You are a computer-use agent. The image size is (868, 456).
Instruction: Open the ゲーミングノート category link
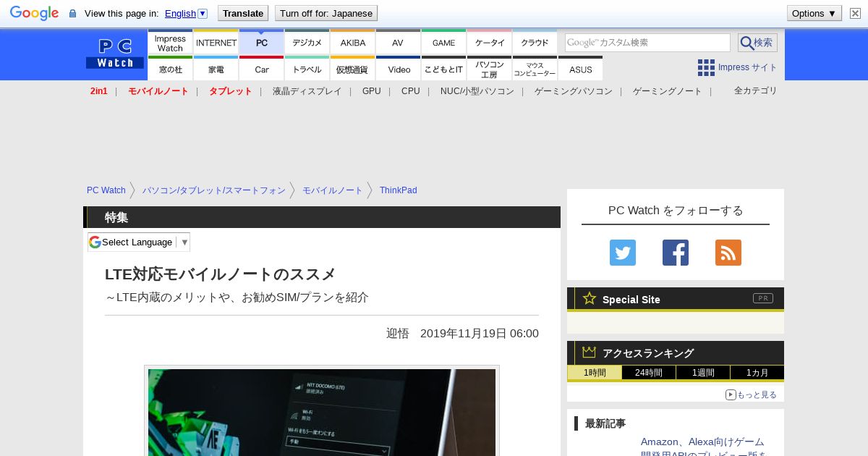pos(668,91)
